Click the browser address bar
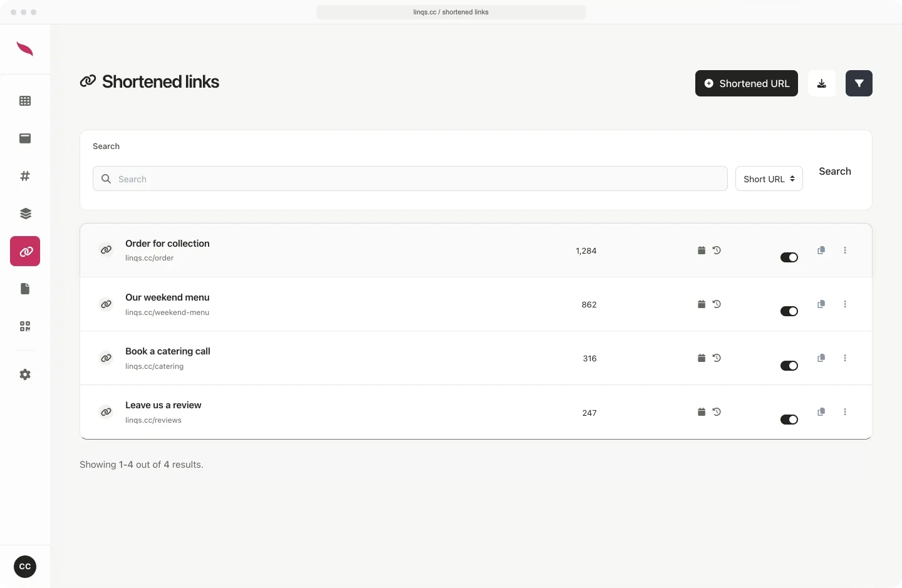Screen dimensions: 902x588 (451, 12)
